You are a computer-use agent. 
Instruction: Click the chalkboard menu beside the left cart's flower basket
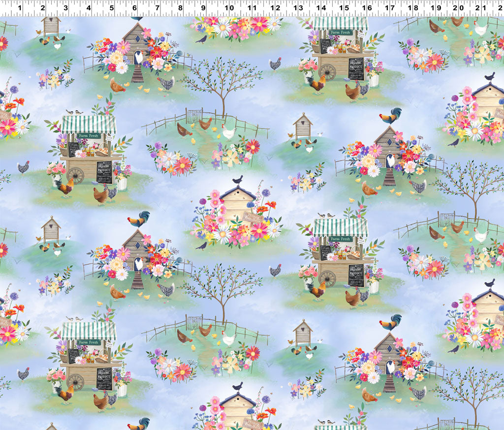click(x=73, y=149)
